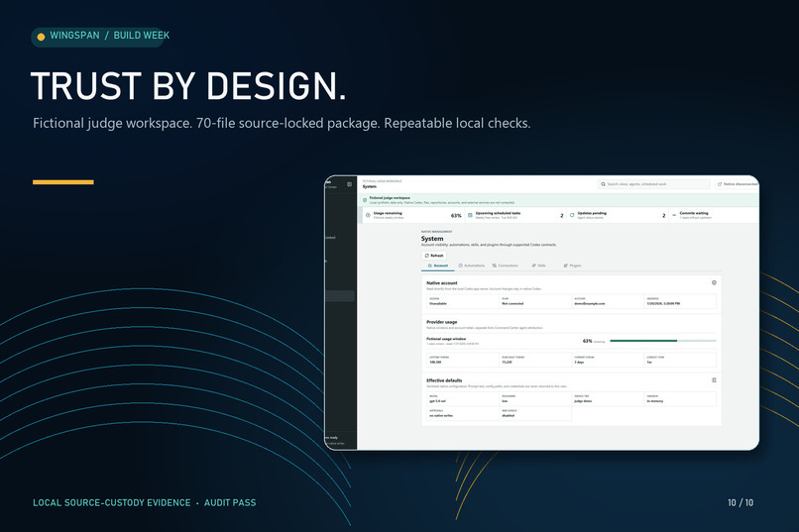Switch to the Skills tab
Viewport: 799px width, 532px height.
[x=538, y=266]
